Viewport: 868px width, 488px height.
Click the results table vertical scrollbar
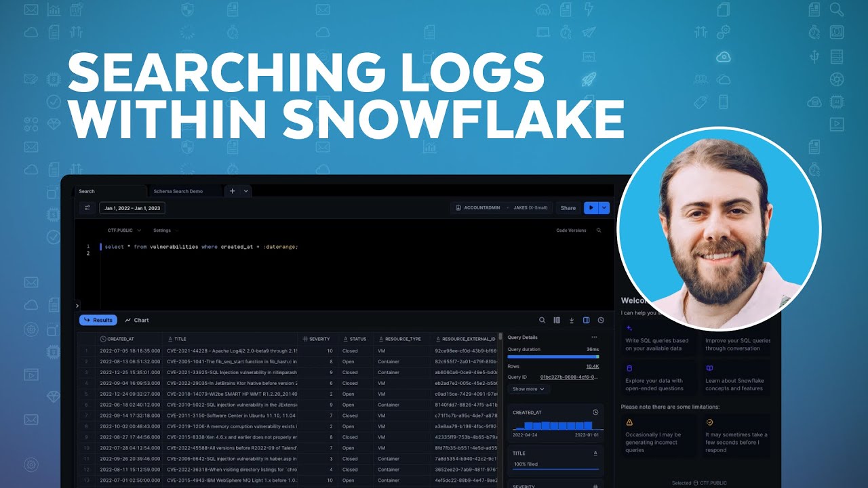pos(500,336)
